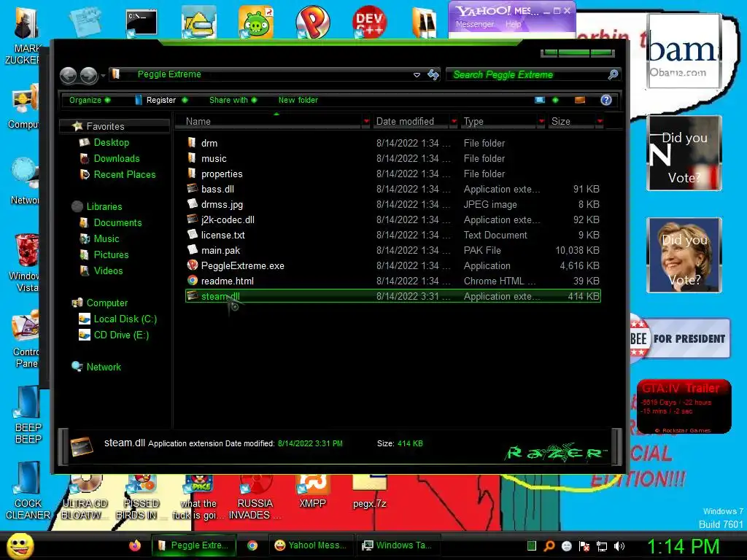The height and width of the screenshot is (560, 747).
Task: Open Desktop in Favorites sidebar
Action: (112, 142)
